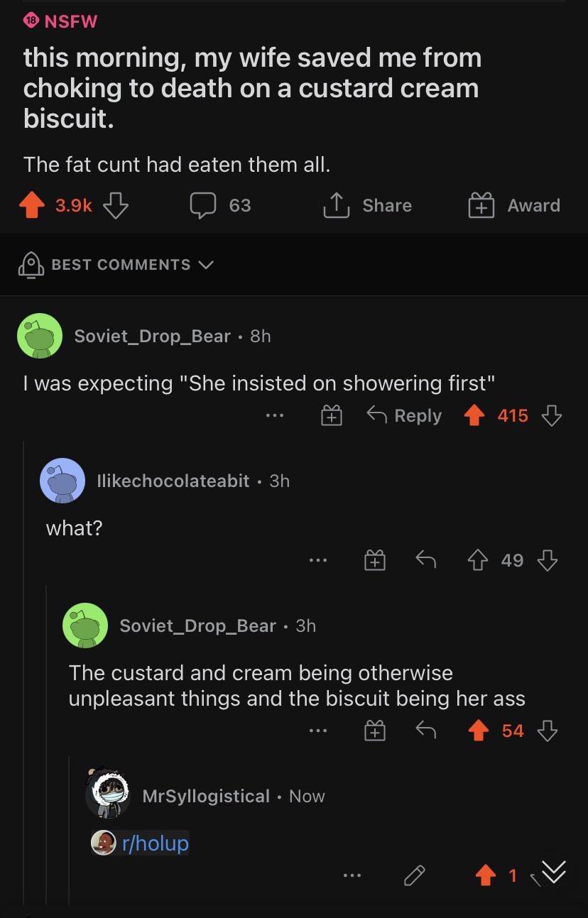
Task: Collapse thread with double chevron icon
Action: click(x=555, y=872)
